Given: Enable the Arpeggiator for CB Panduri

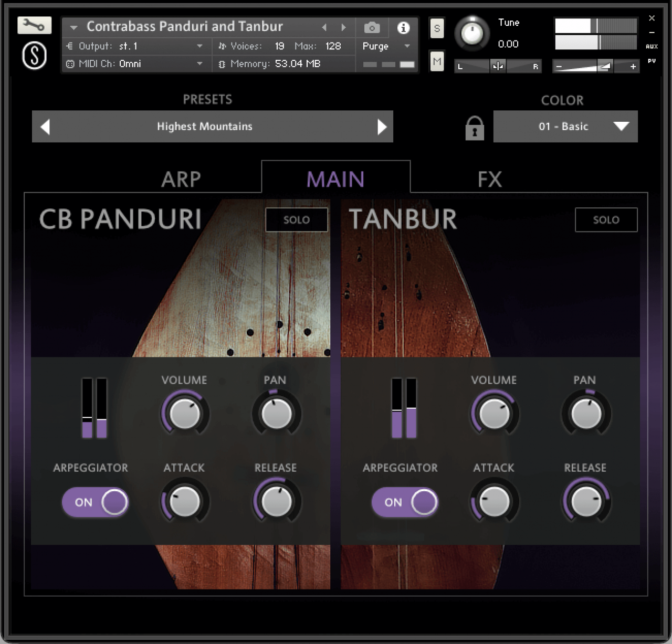Looking at the screenshot, I should (95, 502).
